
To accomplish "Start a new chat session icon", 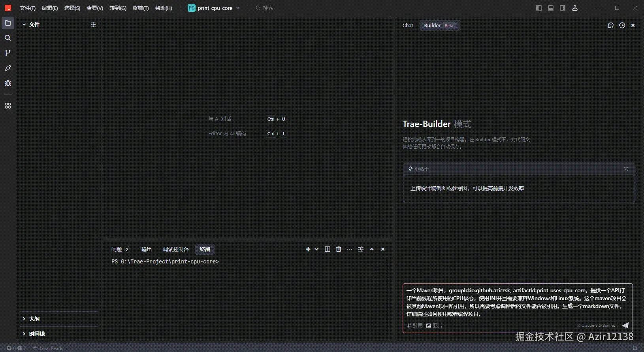I will [x=610, y=25].
